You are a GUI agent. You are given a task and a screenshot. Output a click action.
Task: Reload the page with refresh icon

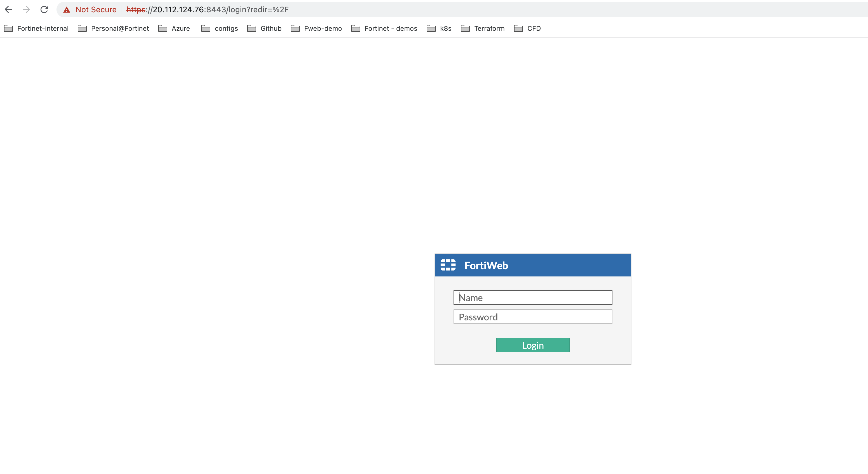44,10
